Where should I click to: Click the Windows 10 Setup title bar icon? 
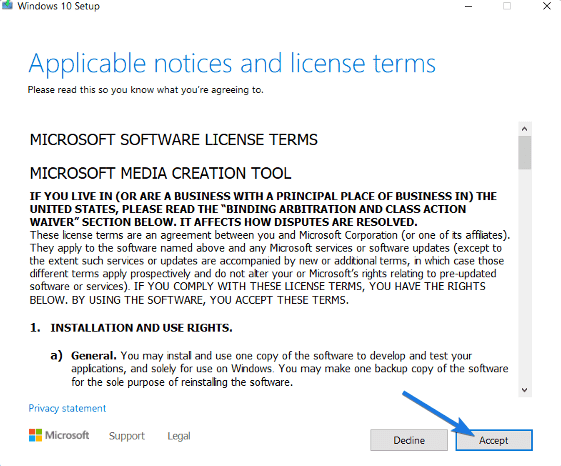tap(7, 5)
